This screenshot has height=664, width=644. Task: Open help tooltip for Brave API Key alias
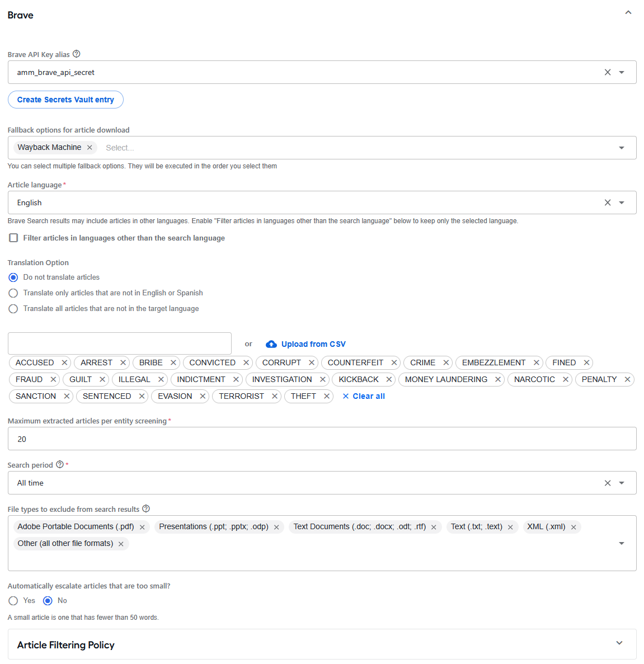(76, 54)
